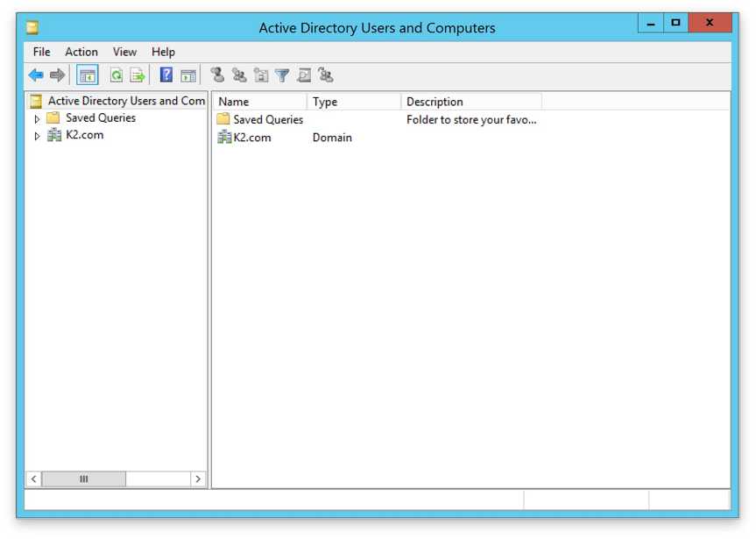Click the Create New User icon
This screenshot has height=539, width=756.
point(217,74)
